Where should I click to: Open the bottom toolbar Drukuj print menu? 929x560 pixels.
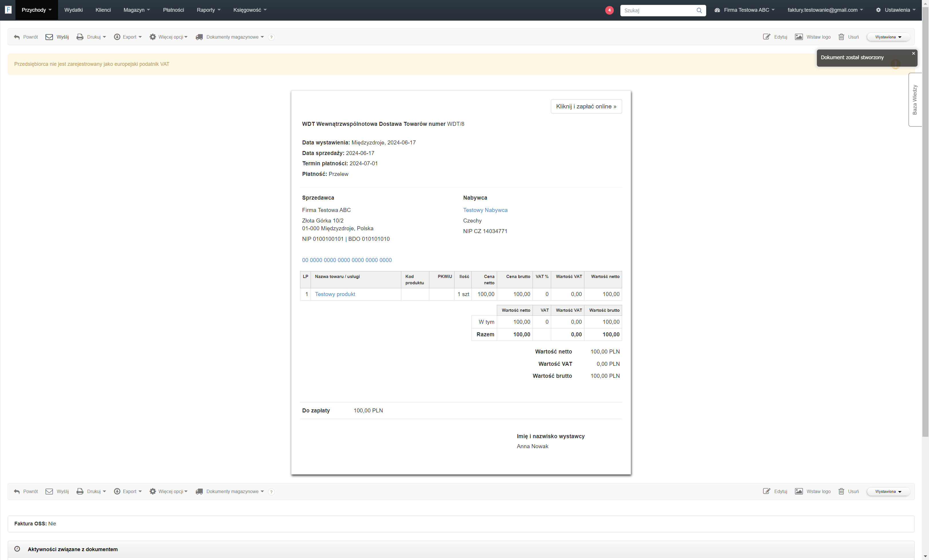click(91, 491)
